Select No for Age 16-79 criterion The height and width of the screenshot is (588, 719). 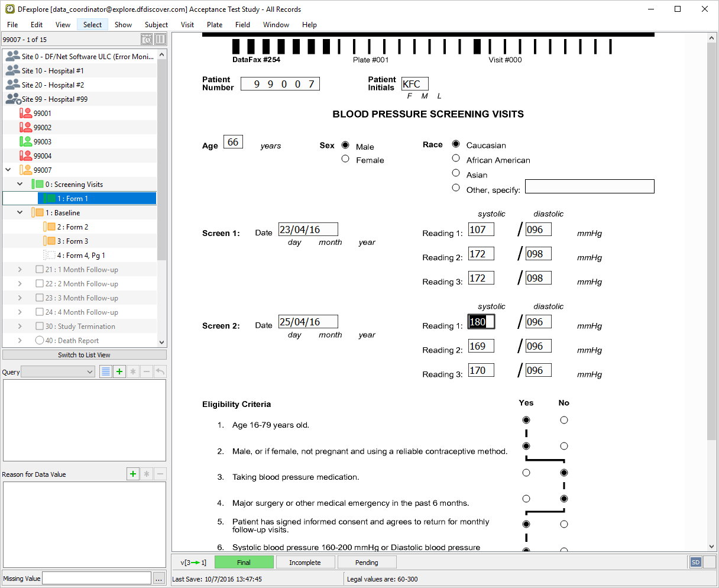pos(564,420)
